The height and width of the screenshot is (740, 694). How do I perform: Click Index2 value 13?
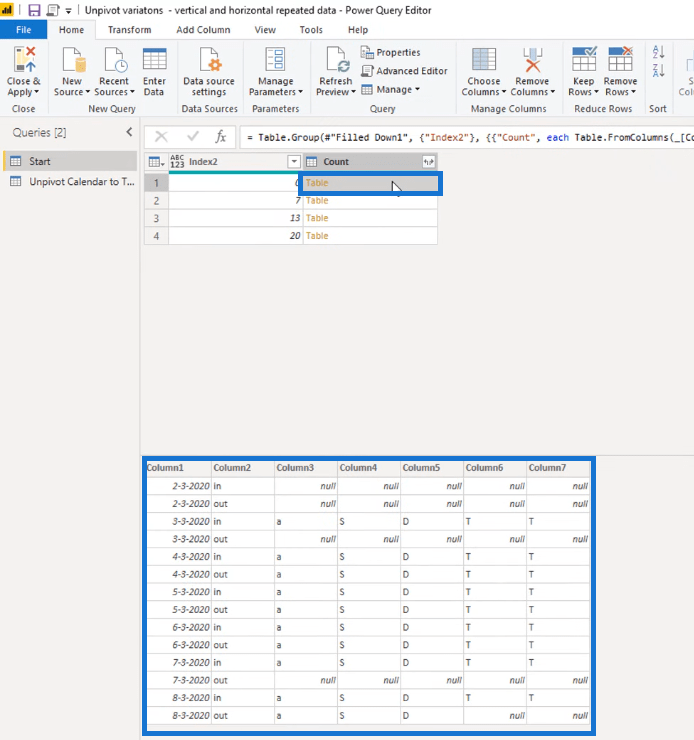pos(235,218)
